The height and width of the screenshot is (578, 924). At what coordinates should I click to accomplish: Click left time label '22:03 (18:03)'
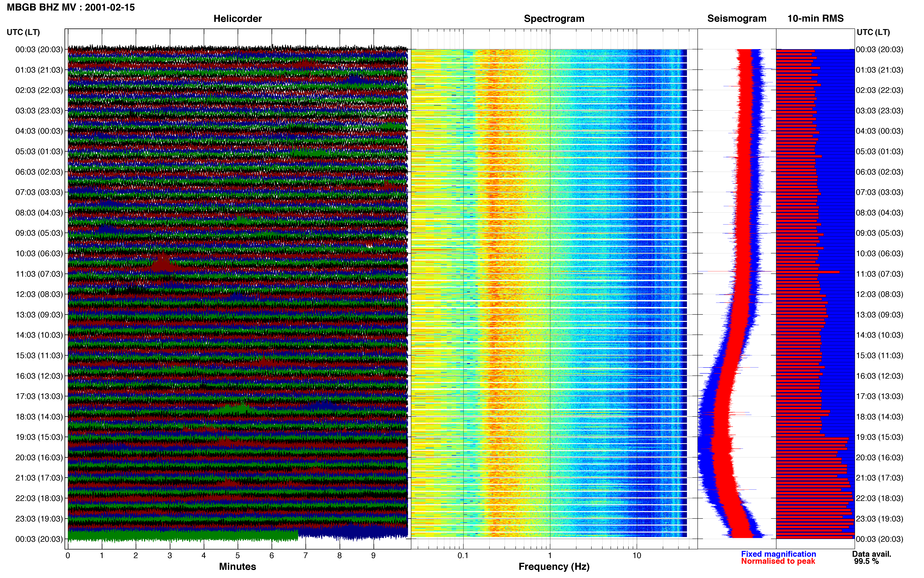point(39,498)
